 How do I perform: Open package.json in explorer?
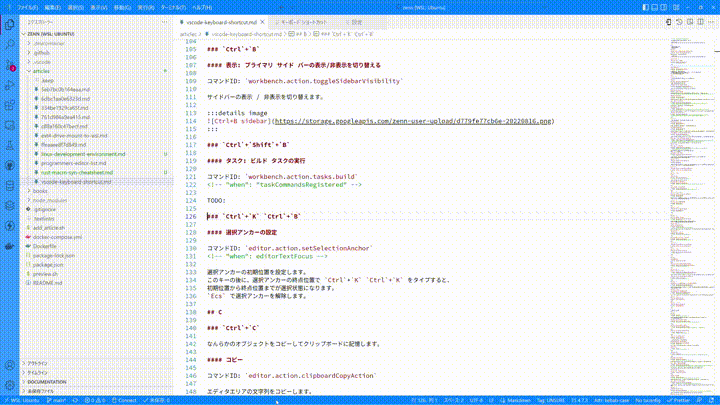(96, 264)
